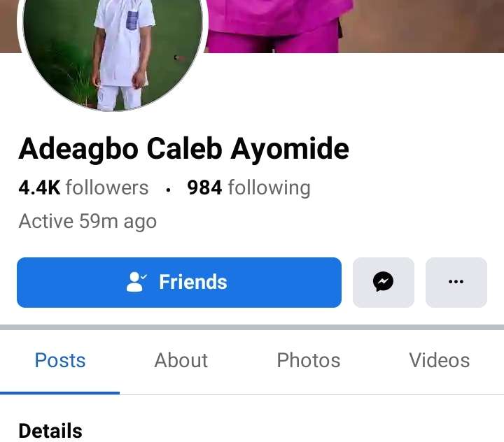Click the word followers beside 4.4K
The width and height of the screenshot is (504, 442).
107,187
